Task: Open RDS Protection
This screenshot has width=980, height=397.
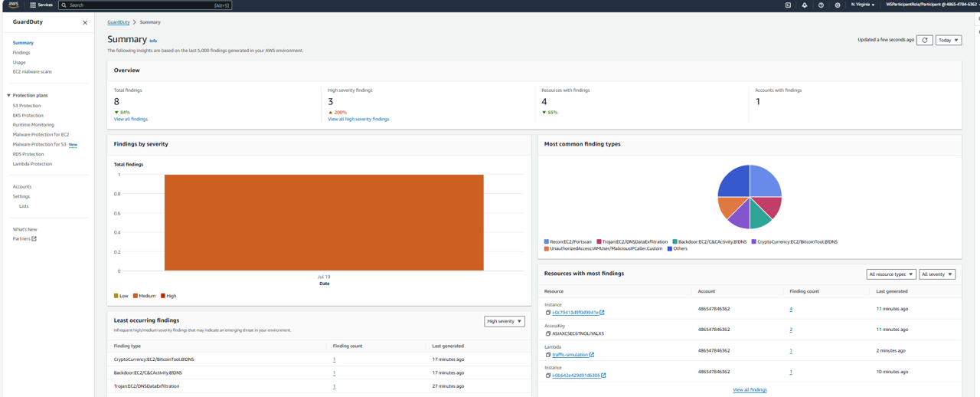Action: coord(28,154)
